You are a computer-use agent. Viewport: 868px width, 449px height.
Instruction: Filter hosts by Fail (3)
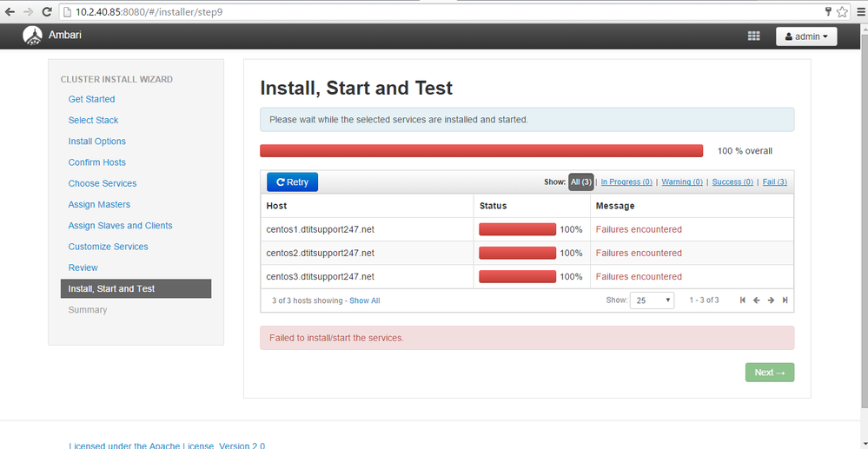point(775,182)
